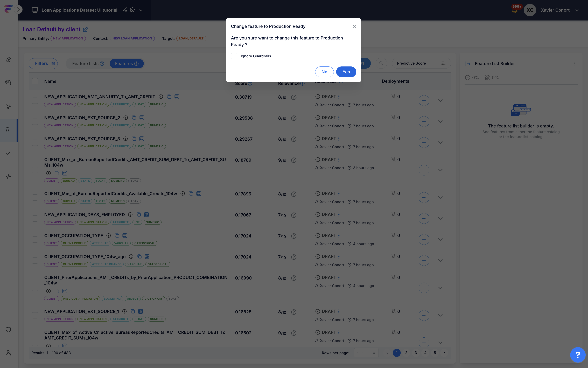Enable the Ignore Guardrails checkbox
Image resolution: width=588 pixels, height=368 pixels.
coord(234,56)
